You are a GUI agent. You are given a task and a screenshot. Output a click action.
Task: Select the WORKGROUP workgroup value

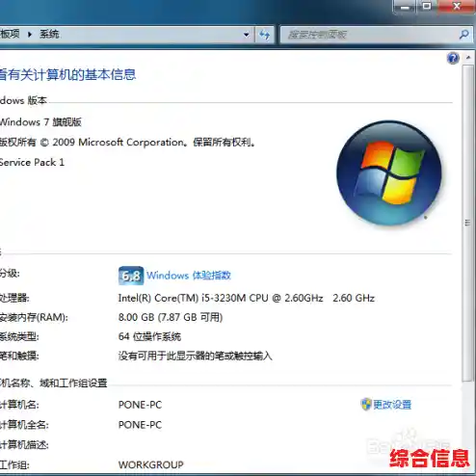(x=151, y=464)
